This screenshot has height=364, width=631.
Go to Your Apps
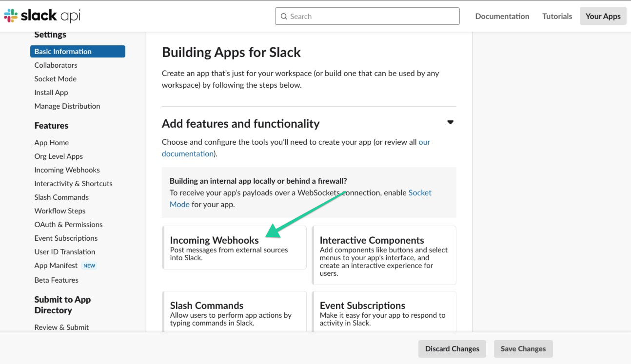[x=603, y=16]
